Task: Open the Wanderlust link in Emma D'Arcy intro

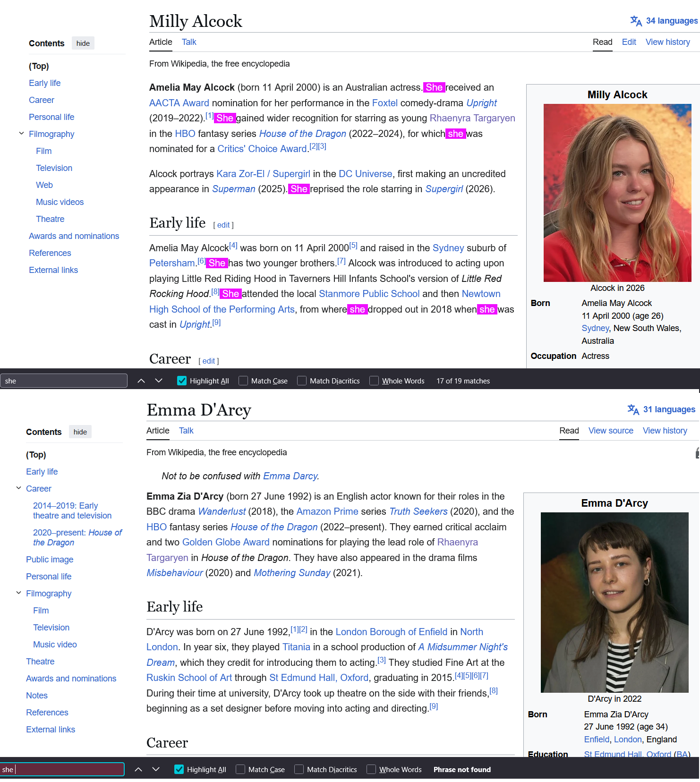Action: pos(222,511)
